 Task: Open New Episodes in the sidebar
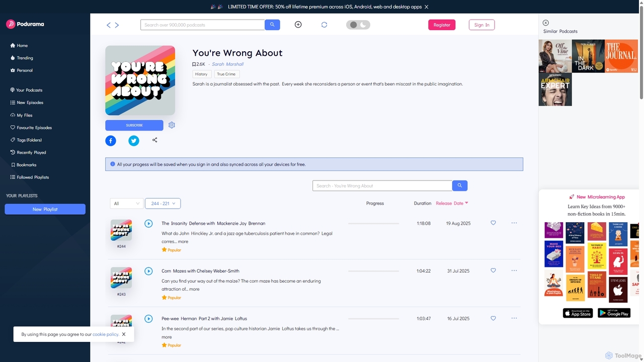[x=27, y=103]
